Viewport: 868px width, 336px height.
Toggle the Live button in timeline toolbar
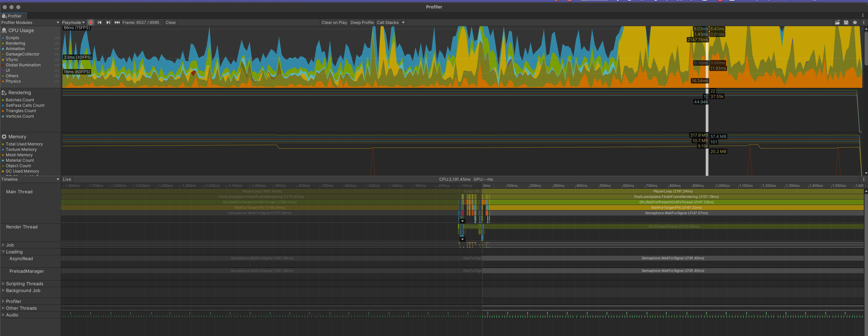(67, 179)
